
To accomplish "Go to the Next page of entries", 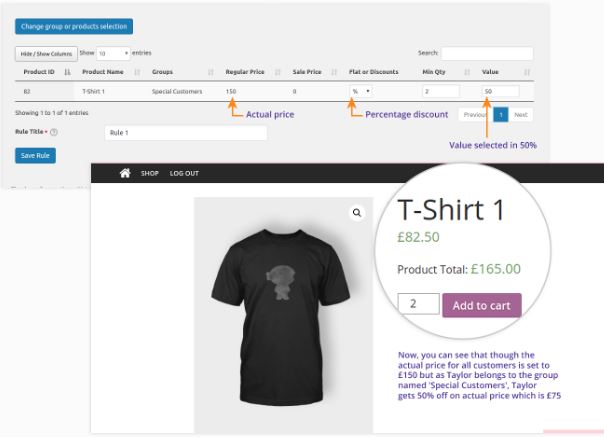I will coord(520,115).
